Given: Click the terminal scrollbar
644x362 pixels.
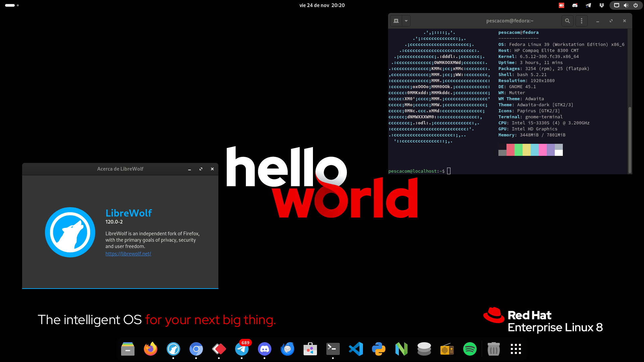Looking at the screenshot, I should [x=630, y=140].
